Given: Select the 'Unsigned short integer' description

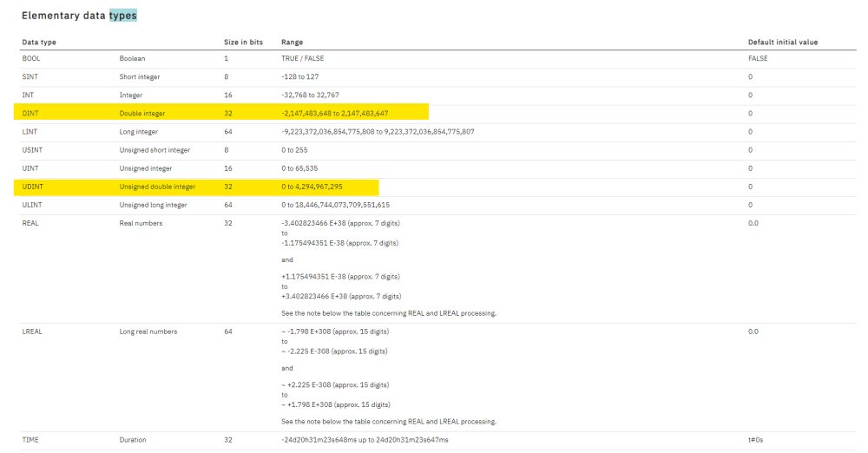Looking at the screenshot, I should tap(155, 150).
